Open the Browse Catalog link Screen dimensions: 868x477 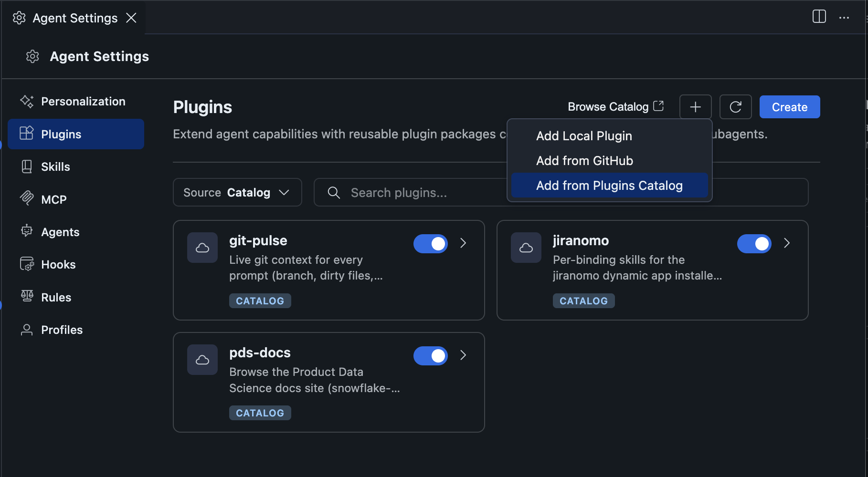615,106
